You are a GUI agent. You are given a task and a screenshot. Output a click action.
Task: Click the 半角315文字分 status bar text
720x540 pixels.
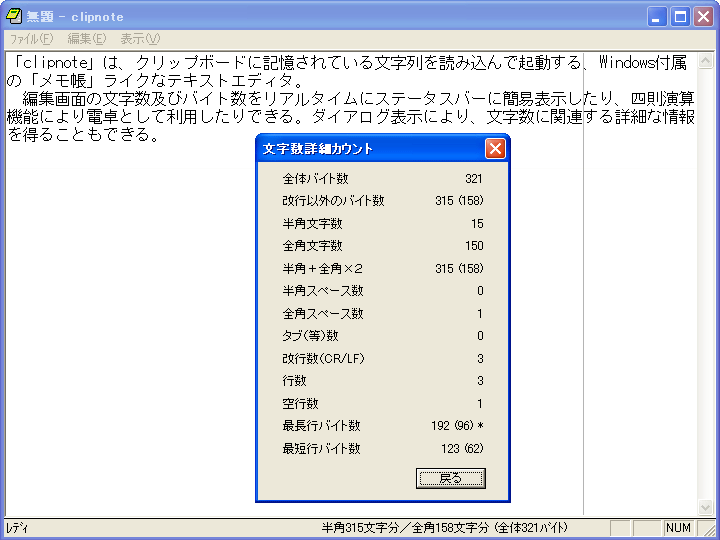coord(360,528)
